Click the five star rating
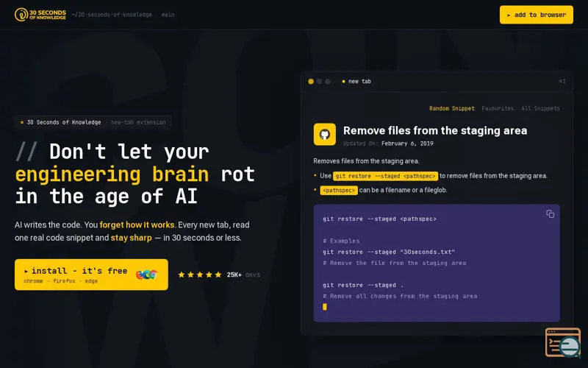This screenshot has width=588, height=368. (200, 275)
